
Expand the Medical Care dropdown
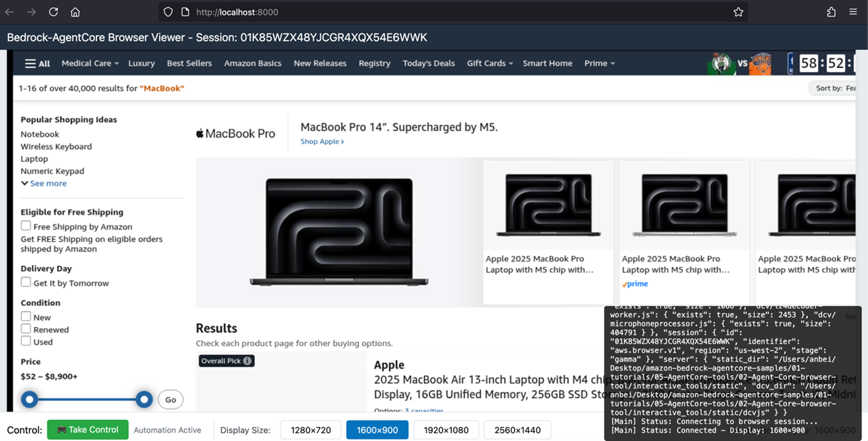click(90, 63)
